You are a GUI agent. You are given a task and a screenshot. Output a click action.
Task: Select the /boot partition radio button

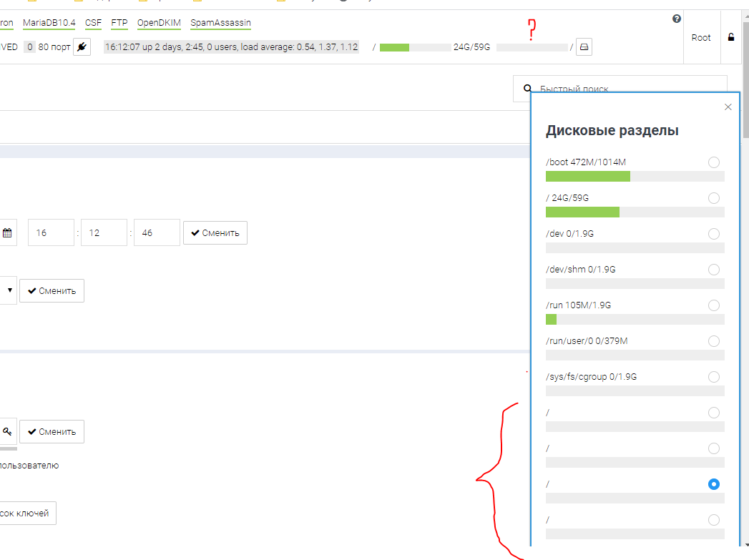[x=713, y=162]
